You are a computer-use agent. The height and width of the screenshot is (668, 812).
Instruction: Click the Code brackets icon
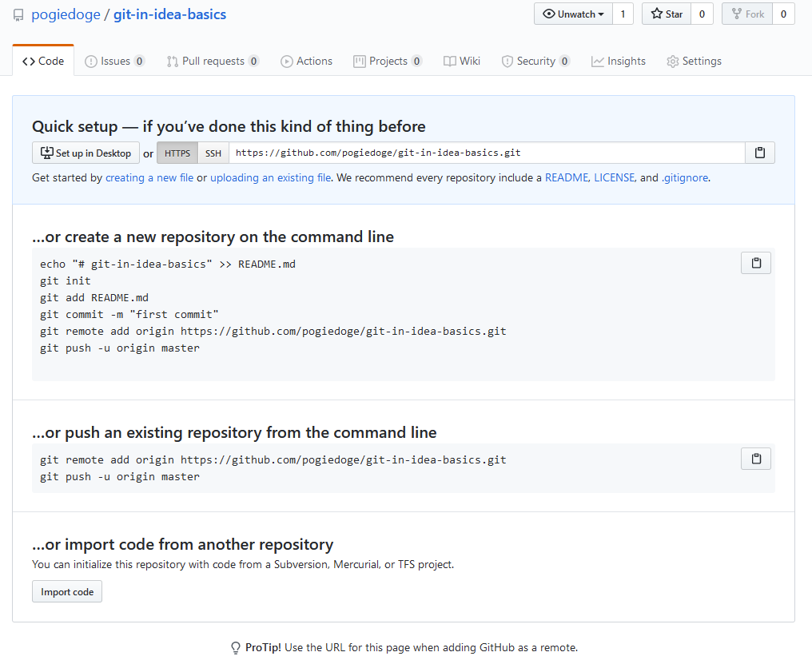pyautogui.click(x=29, y=62)
